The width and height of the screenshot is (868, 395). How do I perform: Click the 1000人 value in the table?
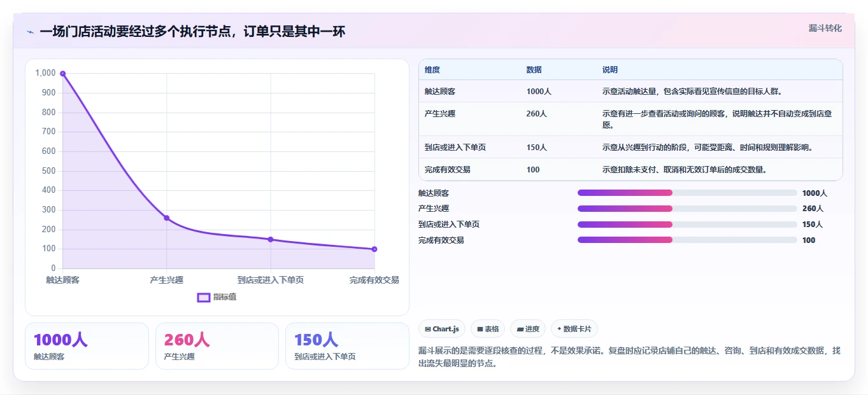[539, 92]
